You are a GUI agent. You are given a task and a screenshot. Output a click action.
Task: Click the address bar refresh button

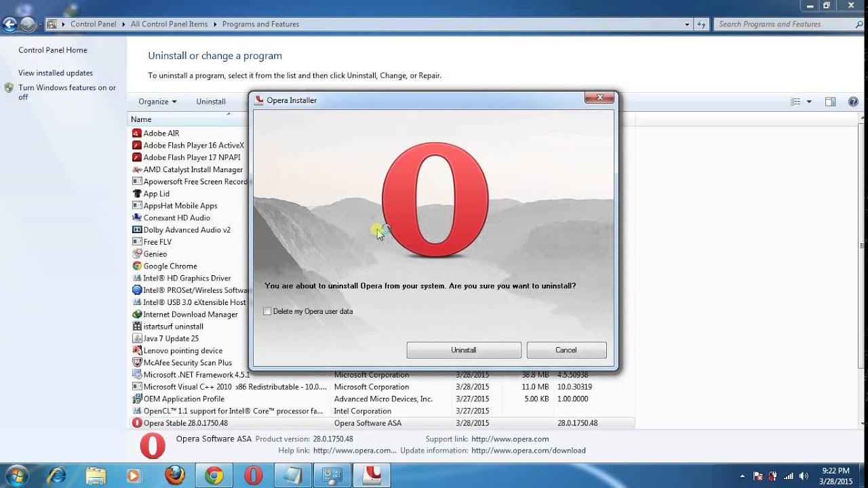pyautogui.click(x=701, y=24)
